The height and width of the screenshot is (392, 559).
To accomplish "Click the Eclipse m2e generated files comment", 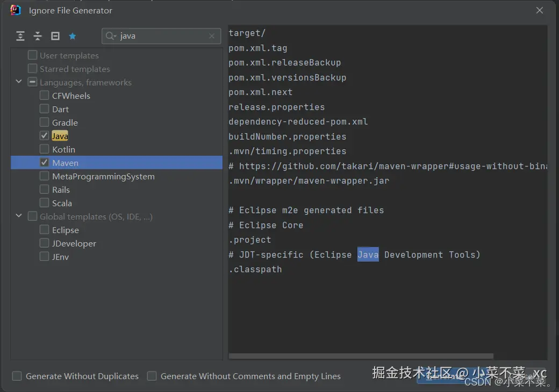I will (x=306, y=210).
